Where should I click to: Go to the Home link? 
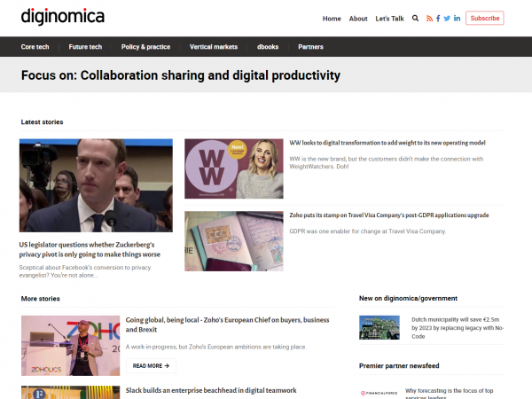point(332,19)
